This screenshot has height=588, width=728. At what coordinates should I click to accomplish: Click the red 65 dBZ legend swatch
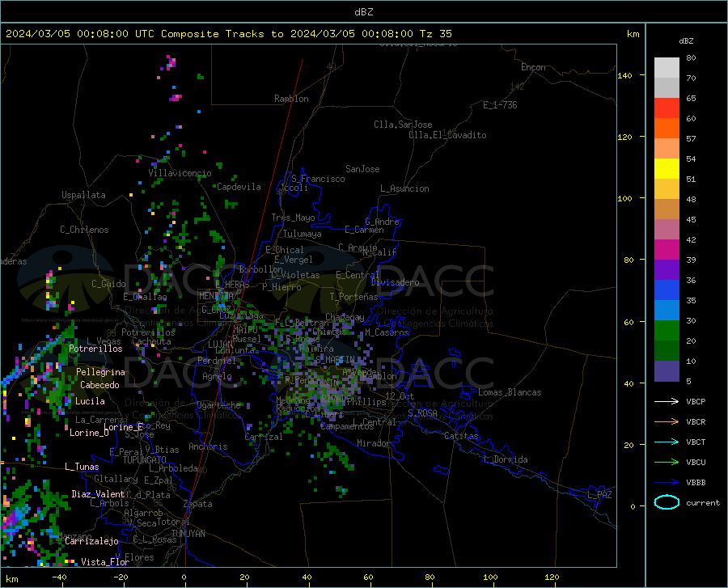point(667,108)
